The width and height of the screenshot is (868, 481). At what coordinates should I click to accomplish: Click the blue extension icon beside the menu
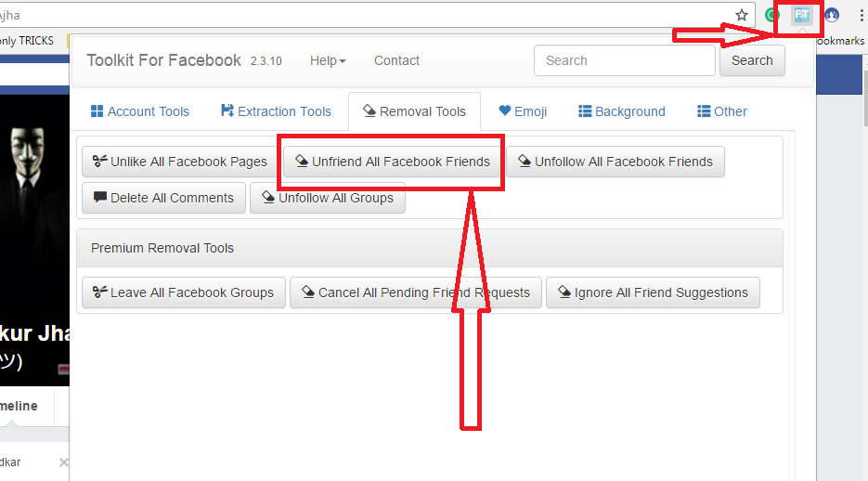(x=832, y=16)
